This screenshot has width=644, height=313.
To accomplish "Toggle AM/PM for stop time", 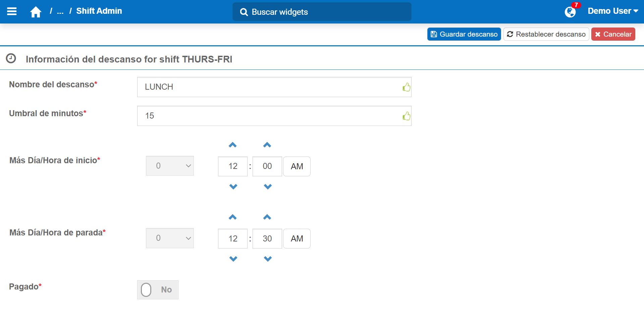I will pos(297,239).
